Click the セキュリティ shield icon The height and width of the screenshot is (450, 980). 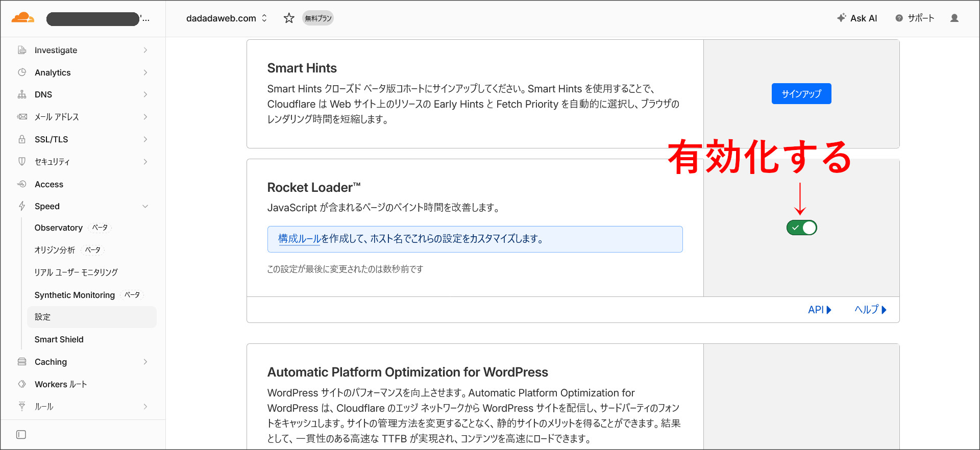[x=22, y=162]
